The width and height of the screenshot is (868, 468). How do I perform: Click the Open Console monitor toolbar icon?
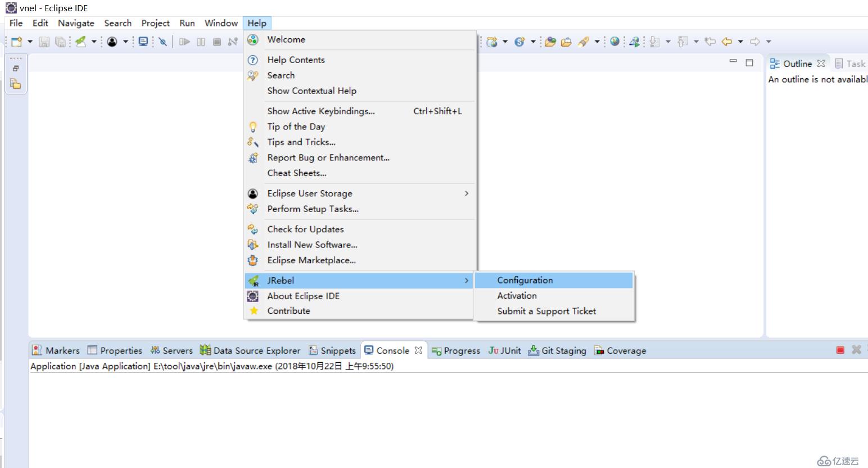tap(143, 42)
